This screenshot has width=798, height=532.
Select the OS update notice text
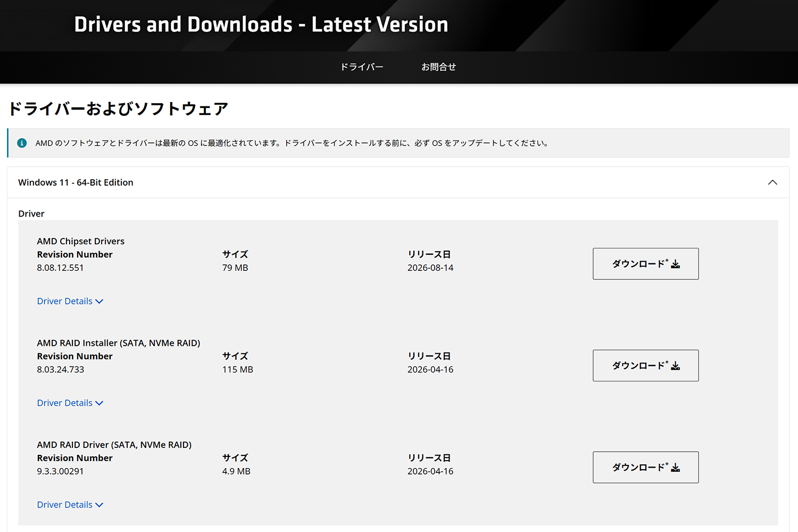[292, 143]
